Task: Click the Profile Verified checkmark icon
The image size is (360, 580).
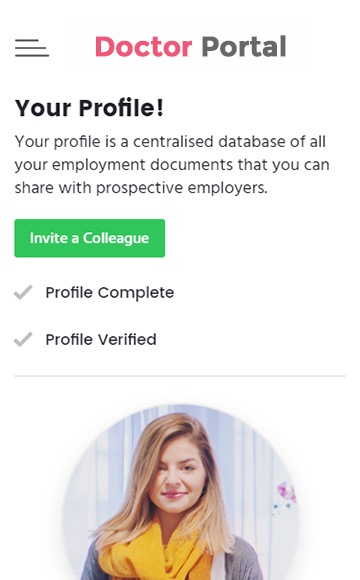Action: tap(23, 339)
